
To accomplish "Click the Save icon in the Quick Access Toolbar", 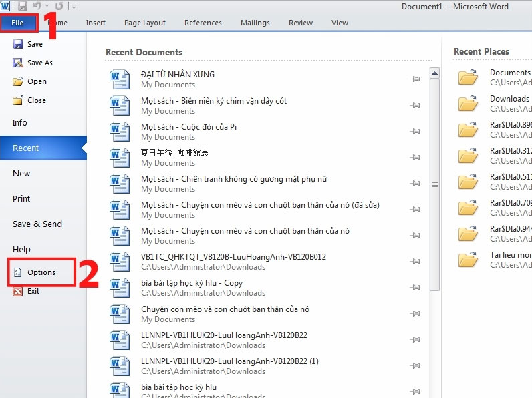I will (23, 7).
